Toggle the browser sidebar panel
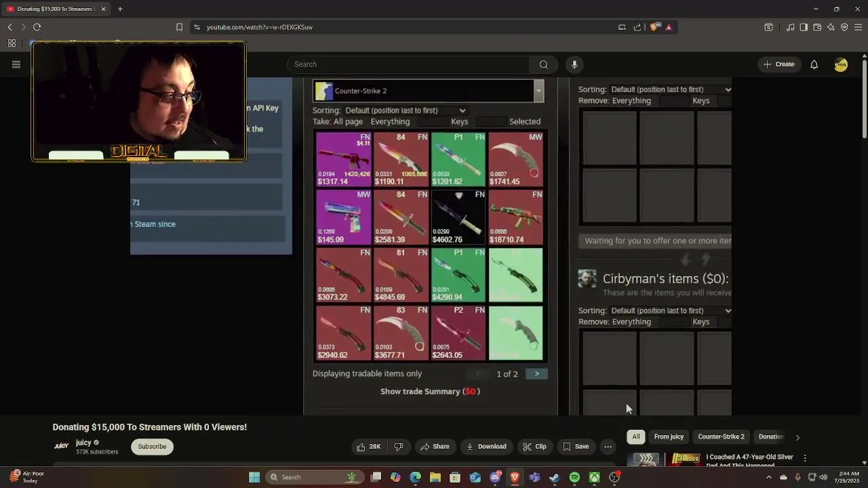This screenshot has width=868, height=488. tap(804, 27)
